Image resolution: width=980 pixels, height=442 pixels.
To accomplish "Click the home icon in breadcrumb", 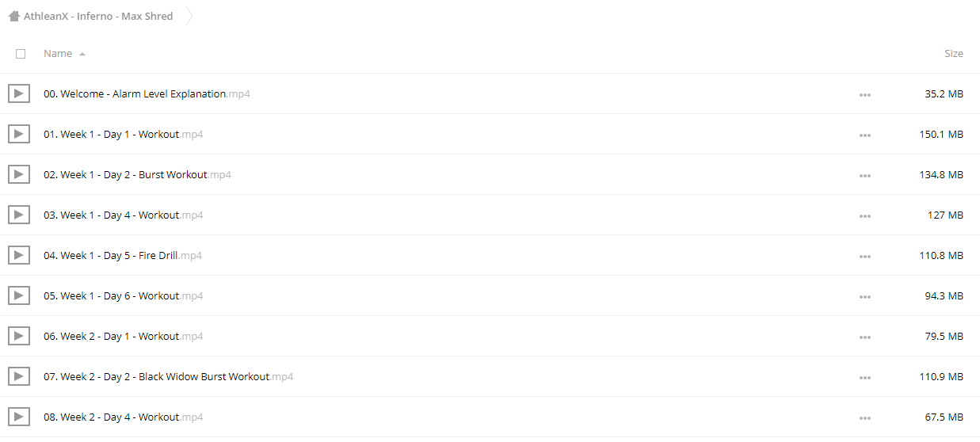I will coord(14,16).
